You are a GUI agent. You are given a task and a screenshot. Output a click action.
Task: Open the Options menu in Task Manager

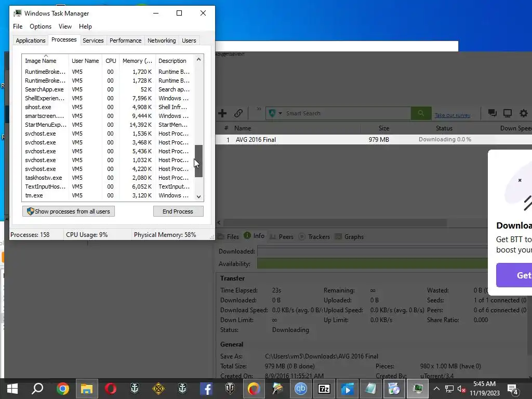(41, 26)
